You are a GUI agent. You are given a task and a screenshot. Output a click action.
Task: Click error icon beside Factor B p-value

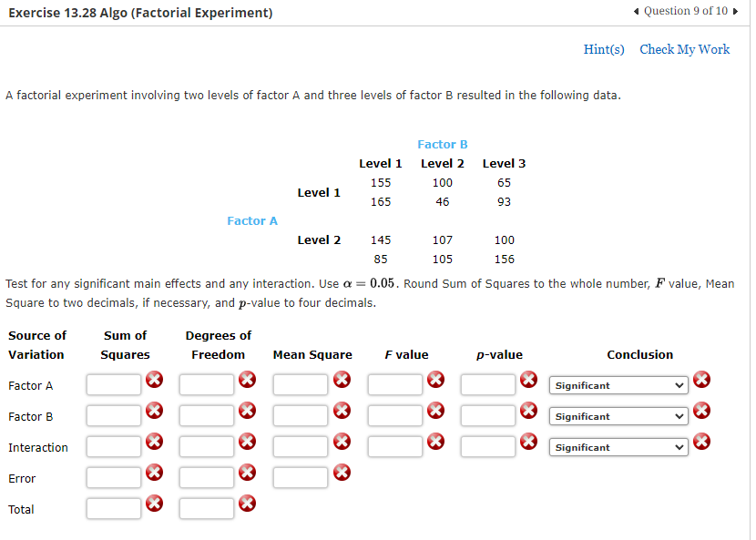click(529, 411)
